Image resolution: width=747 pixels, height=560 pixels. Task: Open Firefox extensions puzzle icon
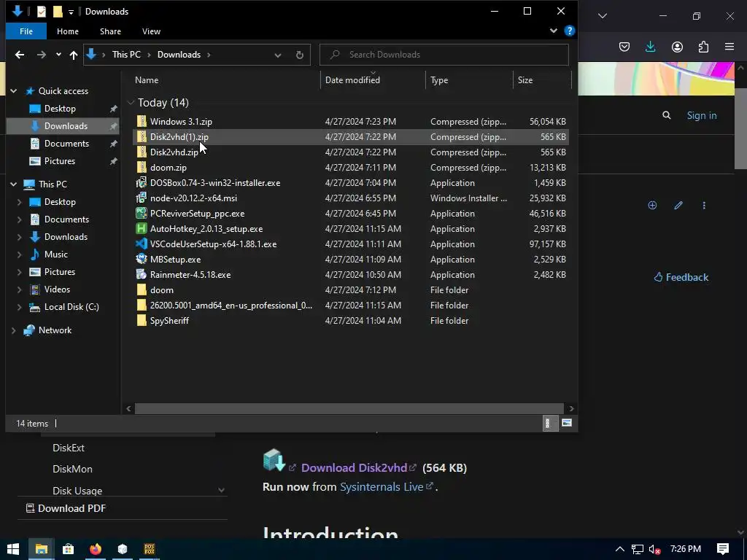coord(703,47)
